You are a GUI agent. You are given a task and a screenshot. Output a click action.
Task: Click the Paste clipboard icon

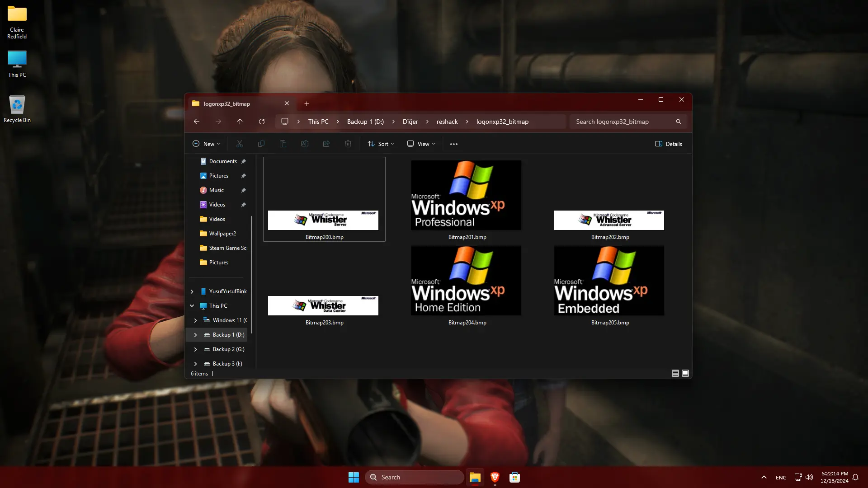pyautogui.click(x=283, y=144)
